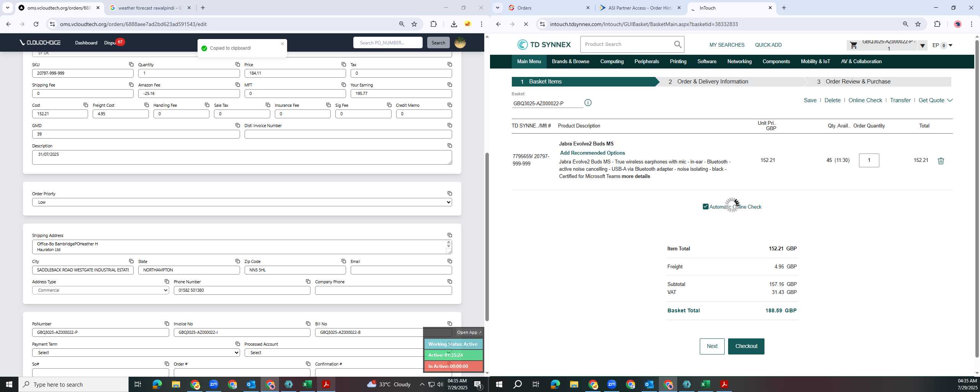Screen dimensions: 980x392
Task: Click the Open App button on tracker widget
Action: point(469,332)
